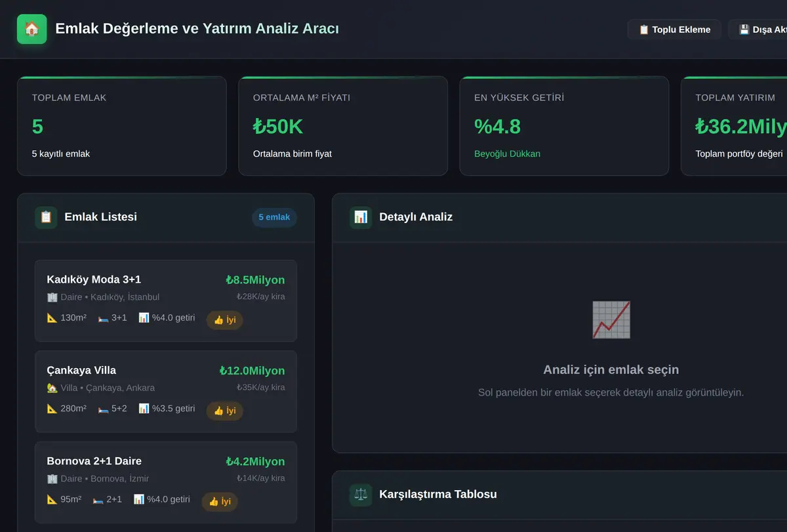Click the %4.8 highest yield value
The image size is (787, 532).
(497, 127)
